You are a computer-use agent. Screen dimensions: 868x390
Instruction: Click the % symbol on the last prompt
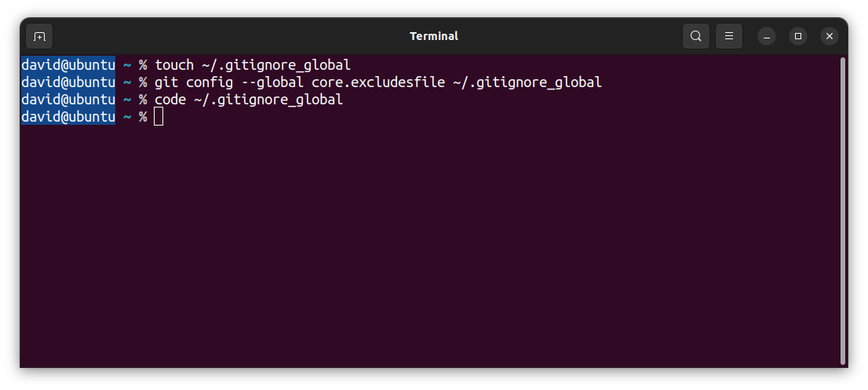coord(143,117)
